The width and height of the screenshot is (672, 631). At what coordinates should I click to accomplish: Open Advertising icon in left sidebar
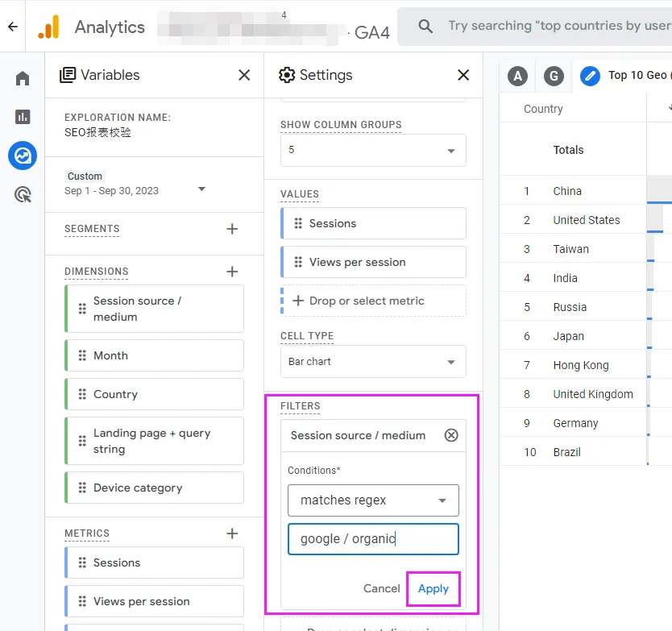pyautogui.click(x=23, y=194)
